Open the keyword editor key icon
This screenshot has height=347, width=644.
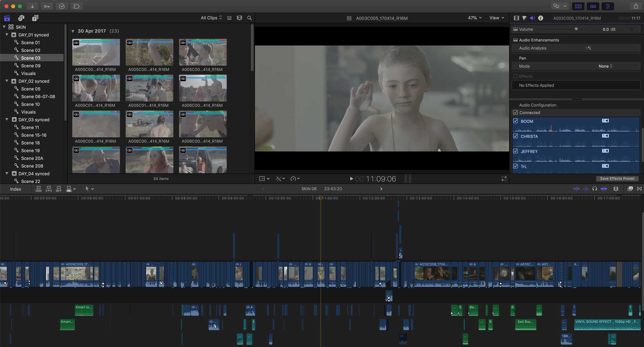(x=47, y=6)
